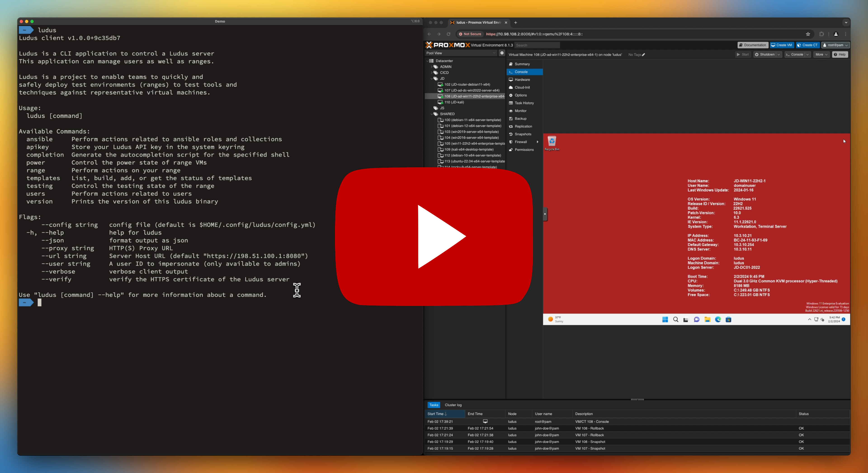Click the YouTube play button overlay
Viewport: 868px width, 473px height.
(434, 236)
